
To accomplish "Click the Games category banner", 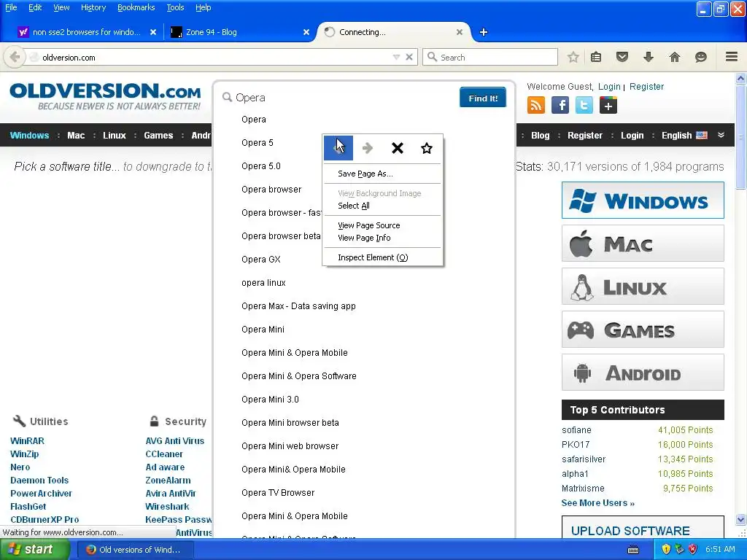I will [643, 329].
